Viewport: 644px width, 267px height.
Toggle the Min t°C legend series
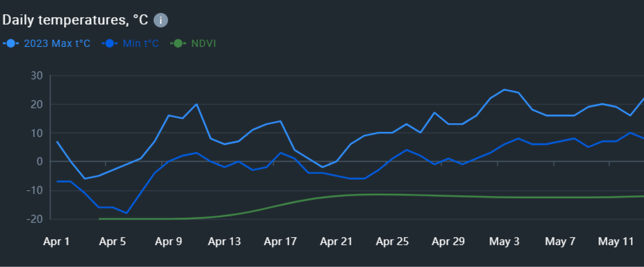click(x=130, y=43)
